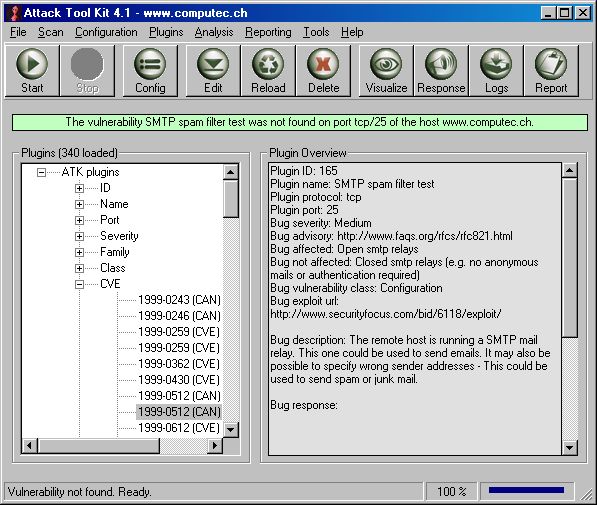Viewport: 597px width, 505px height.
Task: Click the Start scan toolbar icon
Action: tap(32, 70)
